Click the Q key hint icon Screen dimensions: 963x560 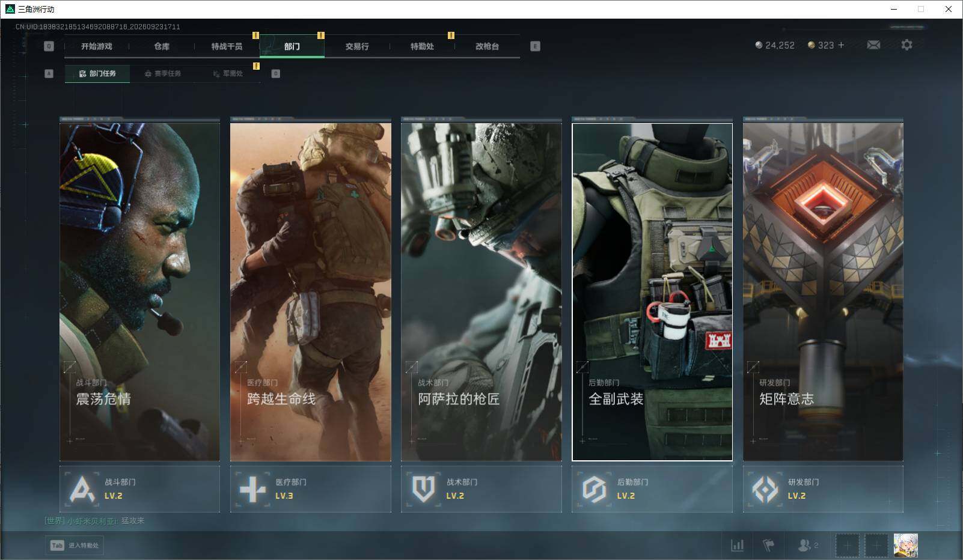(49, 46)
